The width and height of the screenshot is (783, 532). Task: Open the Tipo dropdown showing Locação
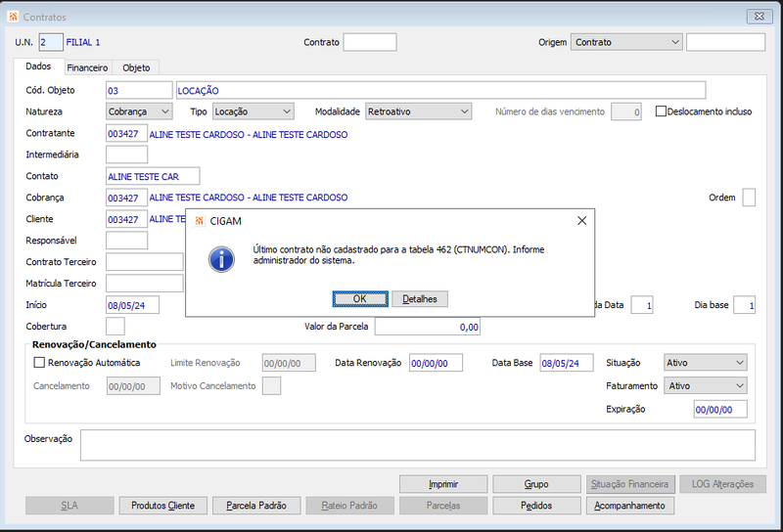click(253, 111)
